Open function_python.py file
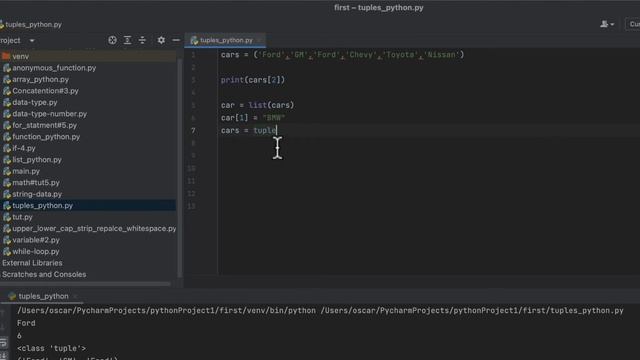 pos(46,137)
